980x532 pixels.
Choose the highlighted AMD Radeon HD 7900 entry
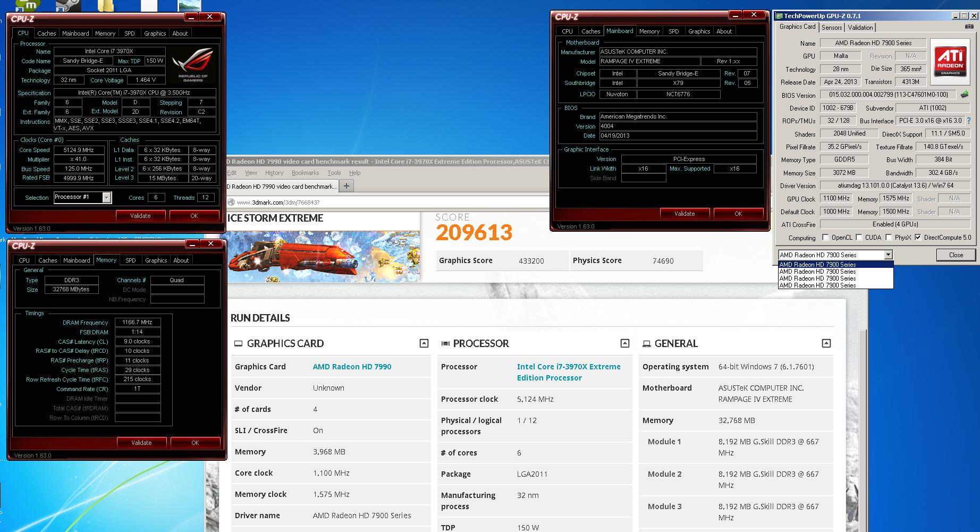point(835,265)
